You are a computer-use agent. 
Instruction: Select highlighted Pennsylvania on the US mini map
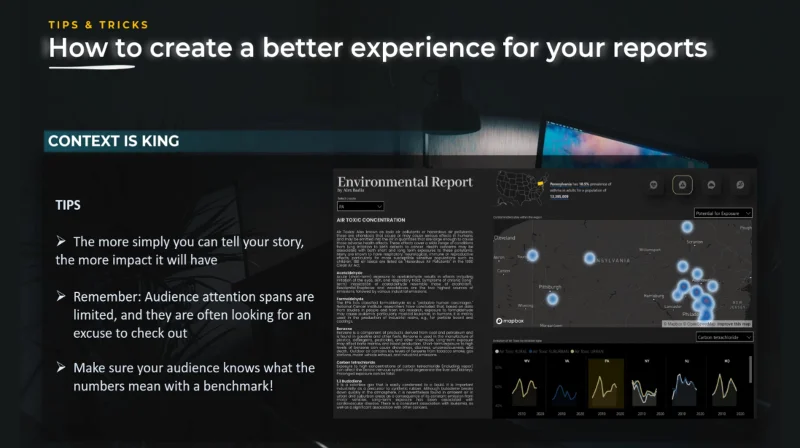click(540, 183)
